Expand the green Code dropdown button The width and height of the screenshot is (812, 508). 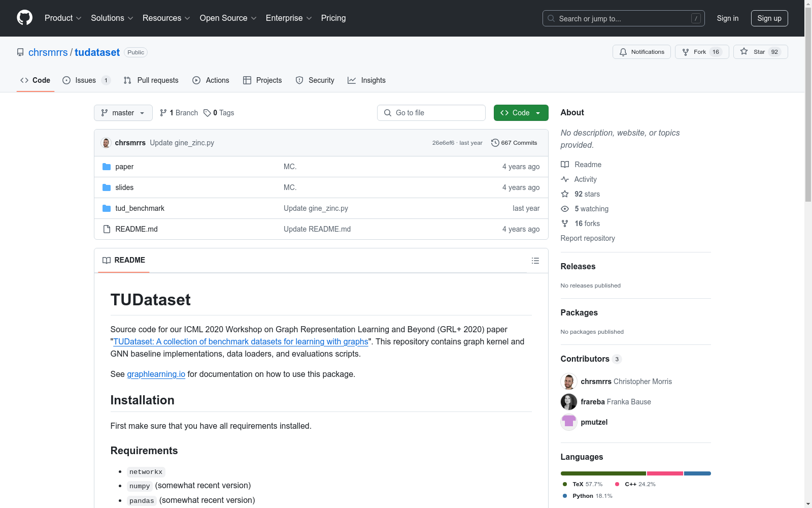(521, 113)
